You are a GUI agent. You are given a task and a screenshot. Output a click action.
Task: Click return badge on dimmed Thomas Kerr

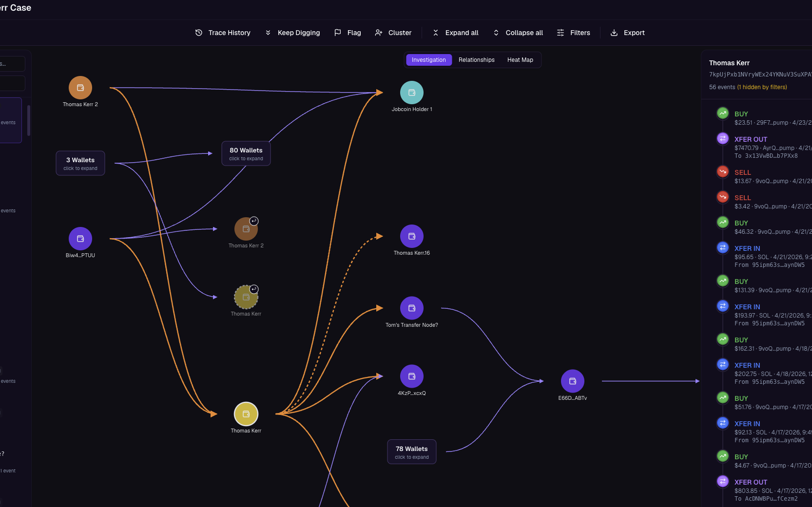254,289
